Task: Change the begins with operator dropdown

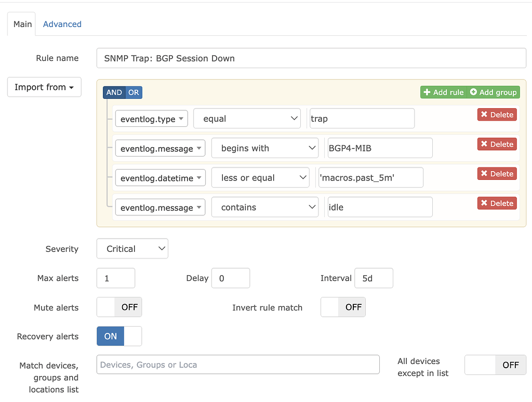Action: (x=265, y=148)
